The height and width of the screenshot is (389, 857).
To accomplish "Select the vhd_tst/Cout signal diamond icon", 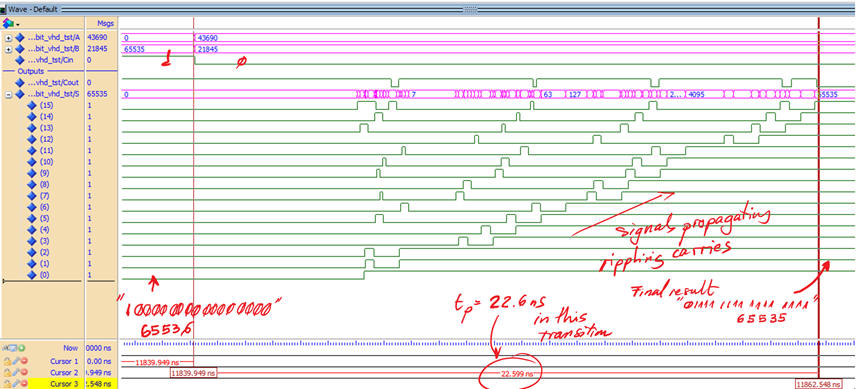I will [20, 83].
